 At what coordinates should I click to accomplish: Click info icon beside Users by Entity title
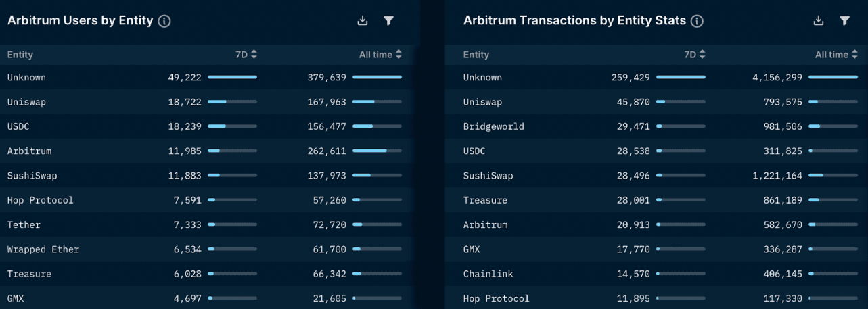point(164,21)
